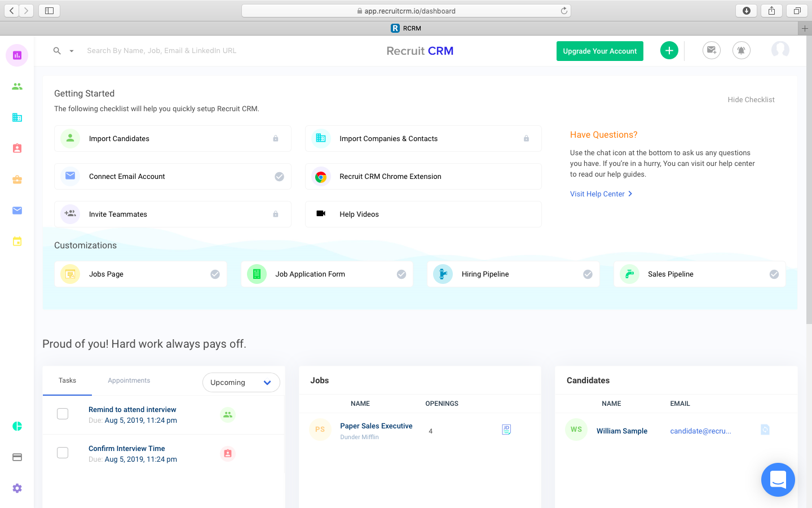This screenshot has height=508, width=812.
Task: Click the OPENINGS column header
Action: [442, 404]
